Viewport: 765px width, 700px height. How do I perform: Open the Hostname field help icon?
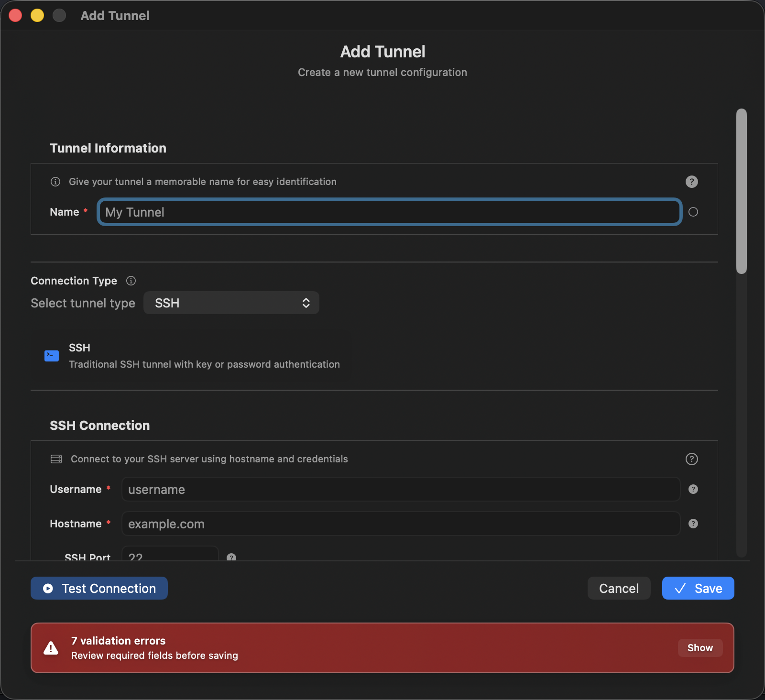coord(694,523)
